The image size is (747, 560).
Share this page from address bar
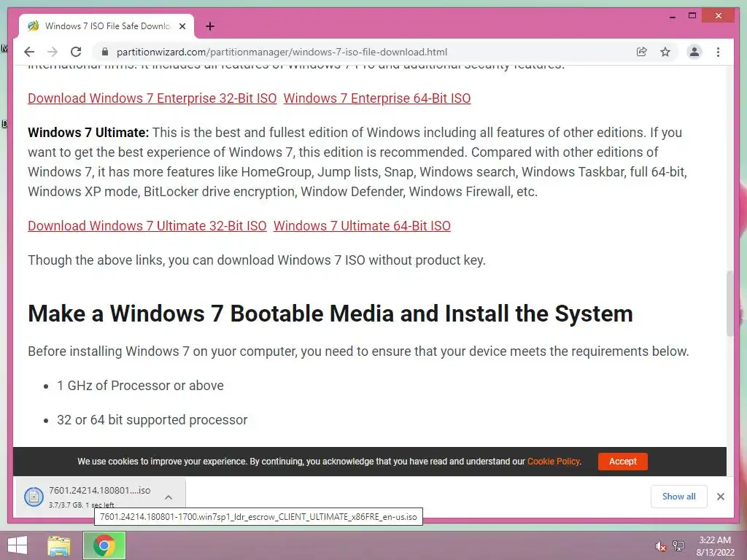(642, 52)
